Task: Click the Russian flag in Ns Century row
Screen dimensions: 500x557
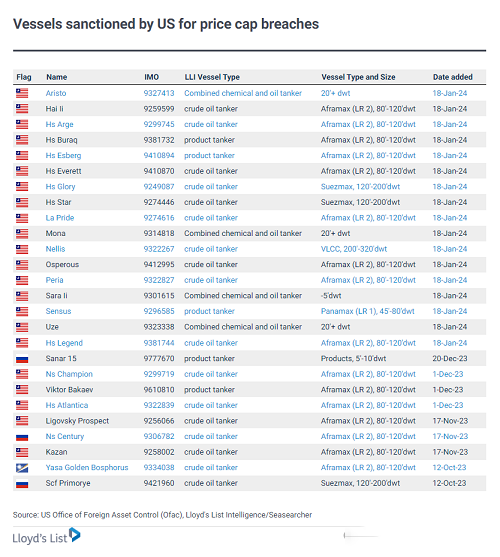Action: [22, 437]
